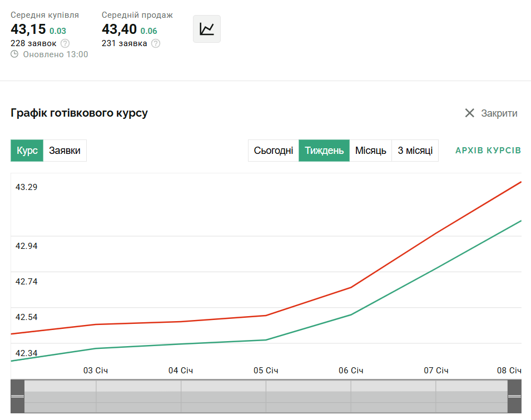Select the Сьогодні time range
531x420 pixels.
[273, 151]
